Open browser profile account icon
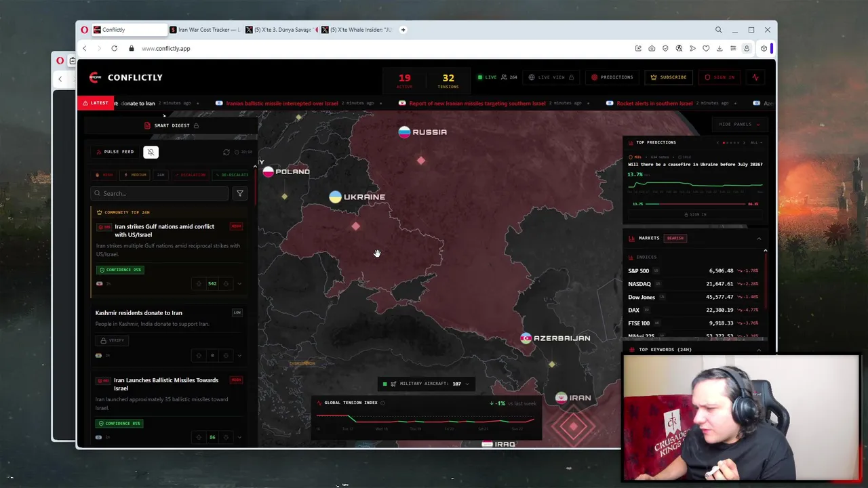The image size is (868, 488). (747, 49)
